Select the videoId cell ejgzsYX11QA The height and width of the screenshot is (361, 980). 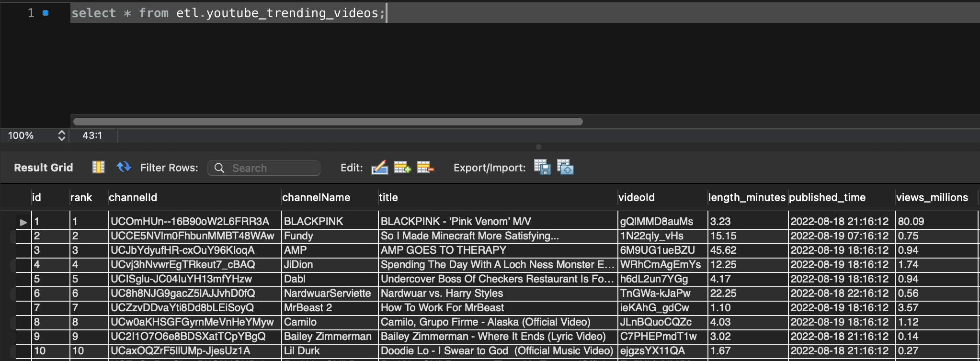pos(662,350)
